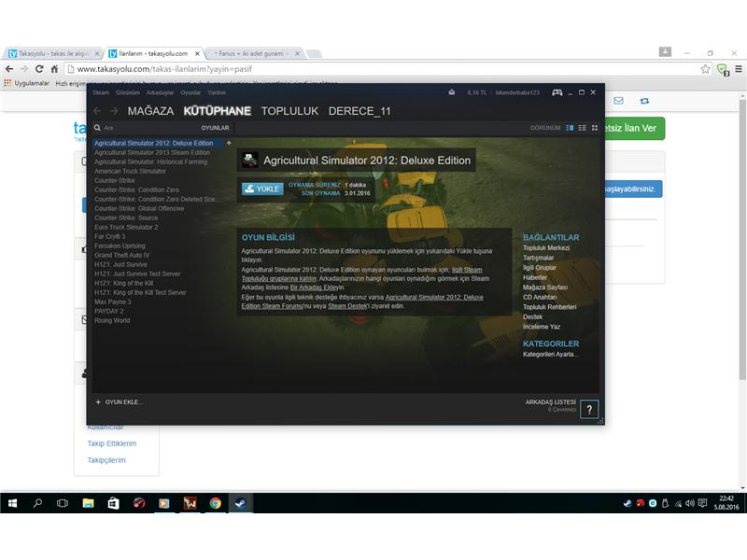Click Bir Arkadaş Ekleyin link
The height and width of the screenshot is (560, 747).
317,287
